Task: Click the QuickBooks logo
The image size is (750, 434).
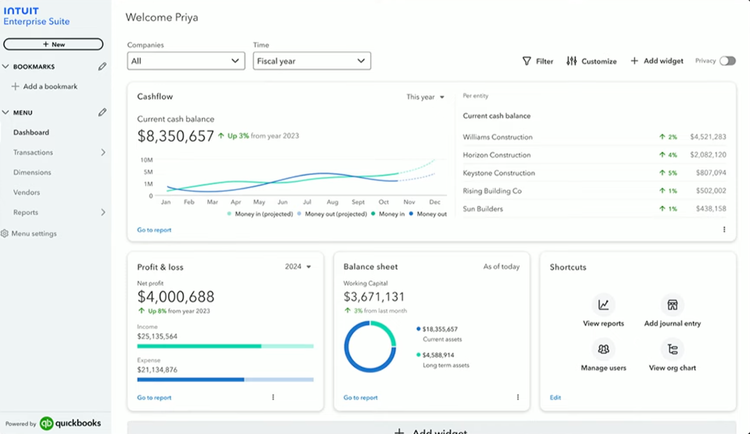Action: (x=70, y=423)
